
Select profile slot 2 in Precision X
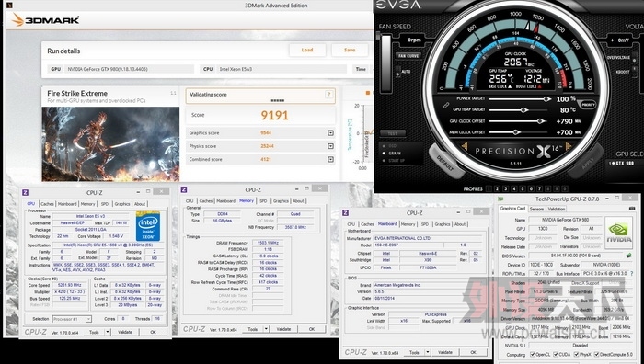497,188
